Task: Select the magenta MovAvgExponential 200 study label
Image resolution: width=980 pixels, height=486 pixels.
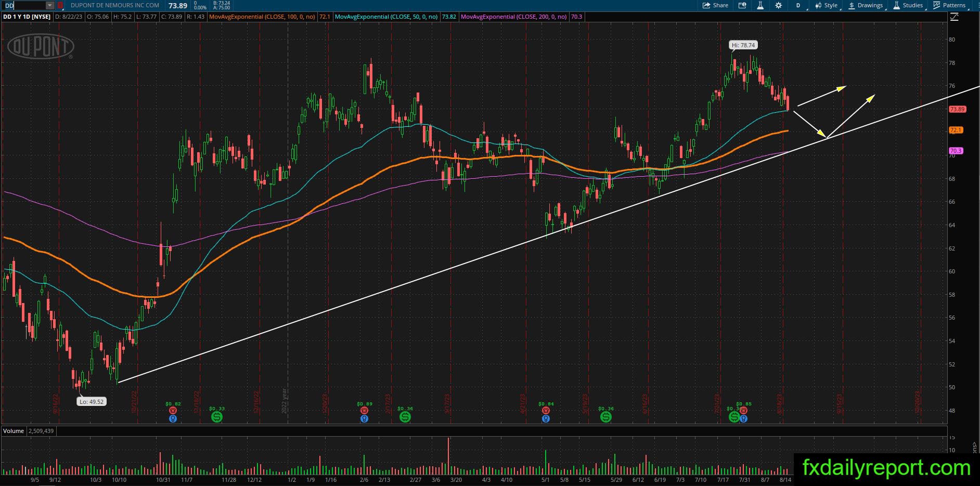Action: (x=514, y=17)
